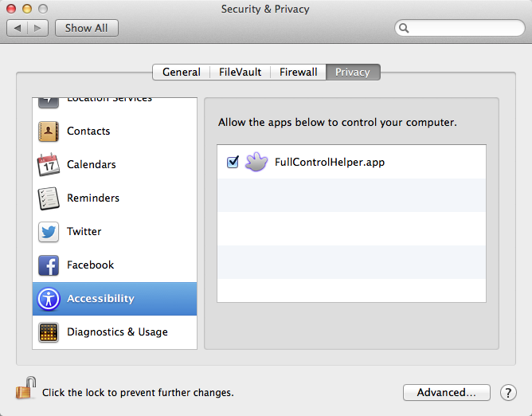This screenshot has width=532, height=416.
Task: Select the Contacts label in sidebar
Action: tap(88, 131)
